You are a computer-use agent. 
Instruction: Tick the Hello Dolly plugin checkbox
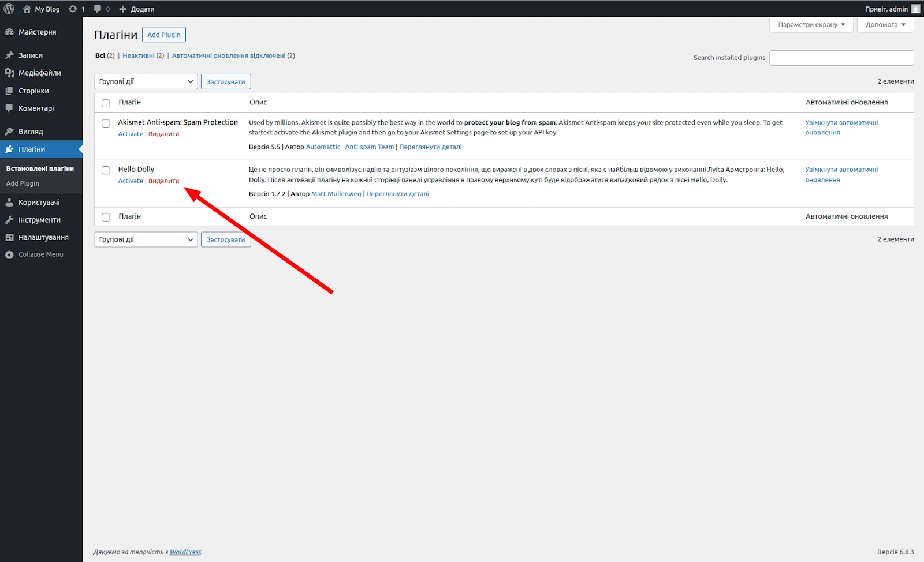[x=106, y=170]
